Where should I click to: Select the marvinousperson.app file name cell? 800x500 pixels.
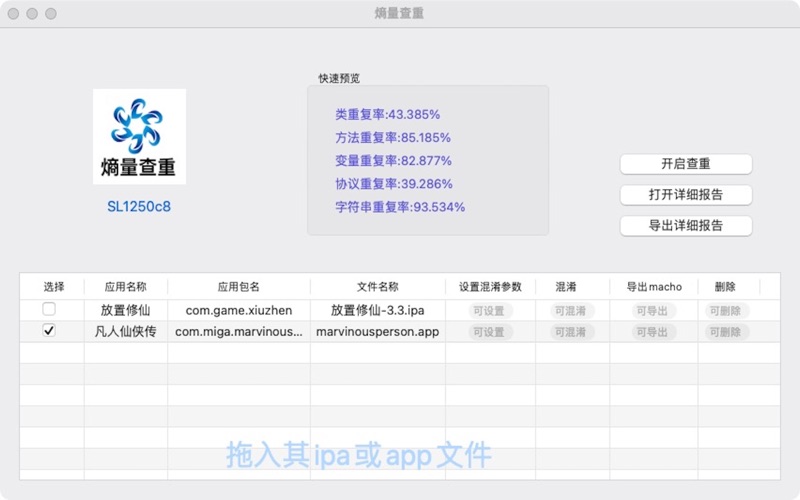(x=378, y=332)
